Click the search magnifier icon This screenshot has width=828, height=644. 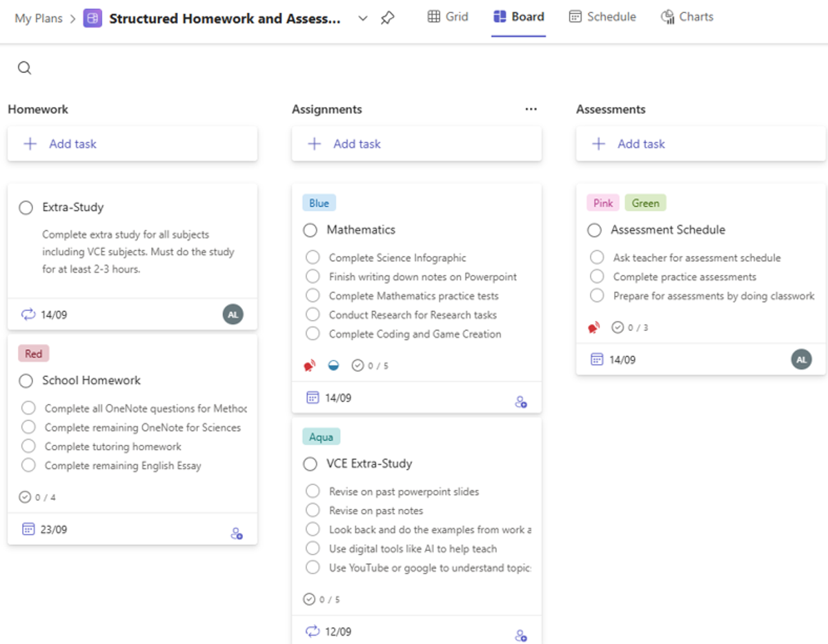24,68
